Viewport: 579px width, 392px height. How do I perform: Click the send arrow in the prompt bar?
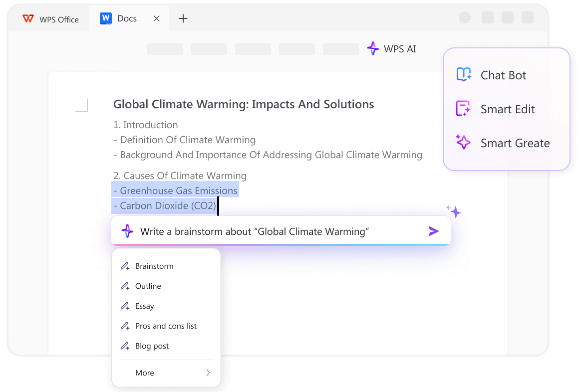pos(433,230)
